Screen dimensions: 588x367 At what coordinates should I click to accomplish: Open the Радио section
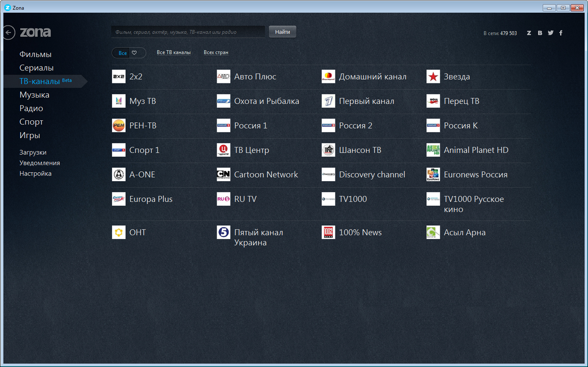(31, 108)
